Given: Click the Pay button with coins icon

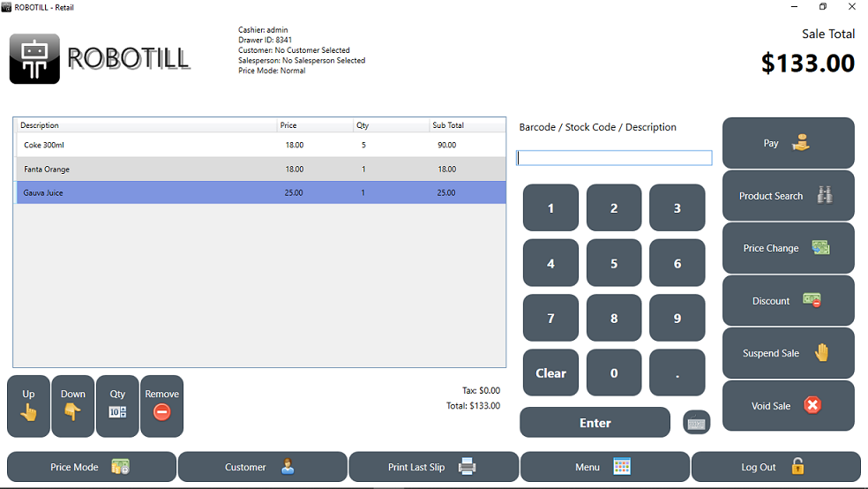Looking at the screenshot, I should point(788,143).
